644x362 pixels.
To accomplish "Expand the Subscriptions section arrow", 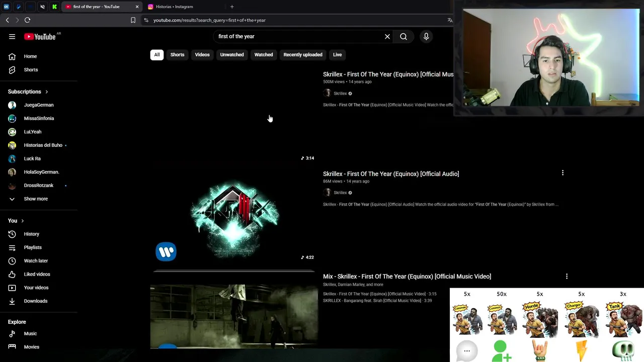I will coord(46,92).
